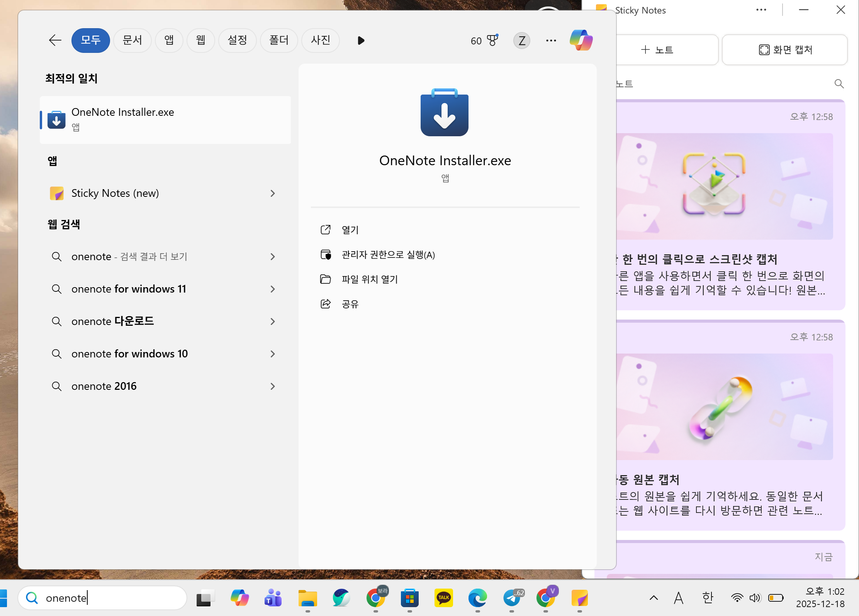Focus the taskbar search box containing onenote
This screenshot has width=859, height=616.
[103, 598]
